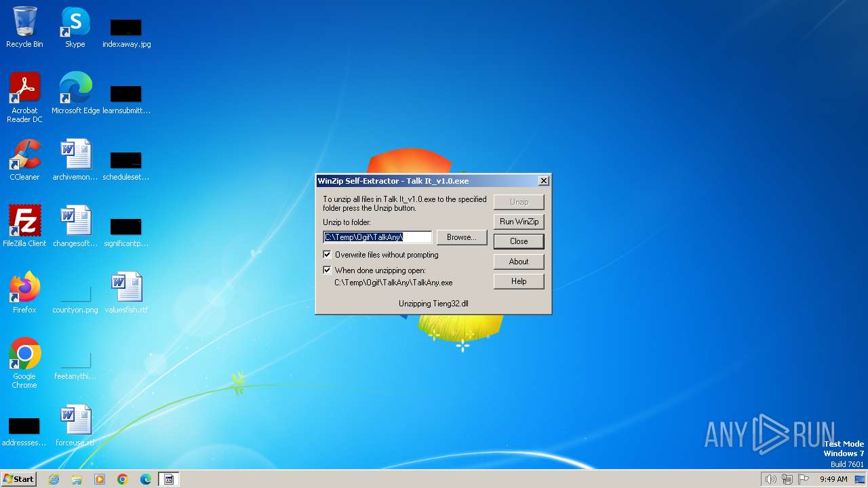Click the 9:49 AM taskbar clock
The width and height of the screenshot is (868, 488).
click(833, 479)
